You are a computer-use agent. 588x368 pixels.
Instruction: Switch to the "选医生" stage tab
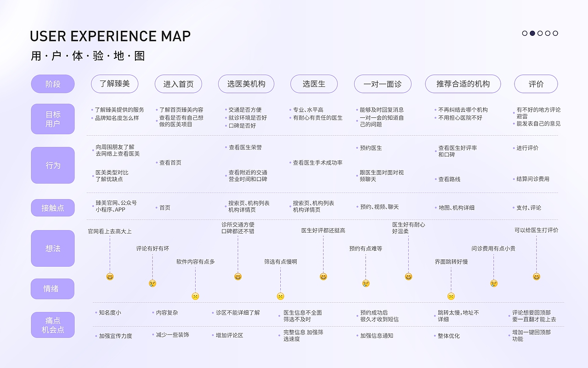314,84
